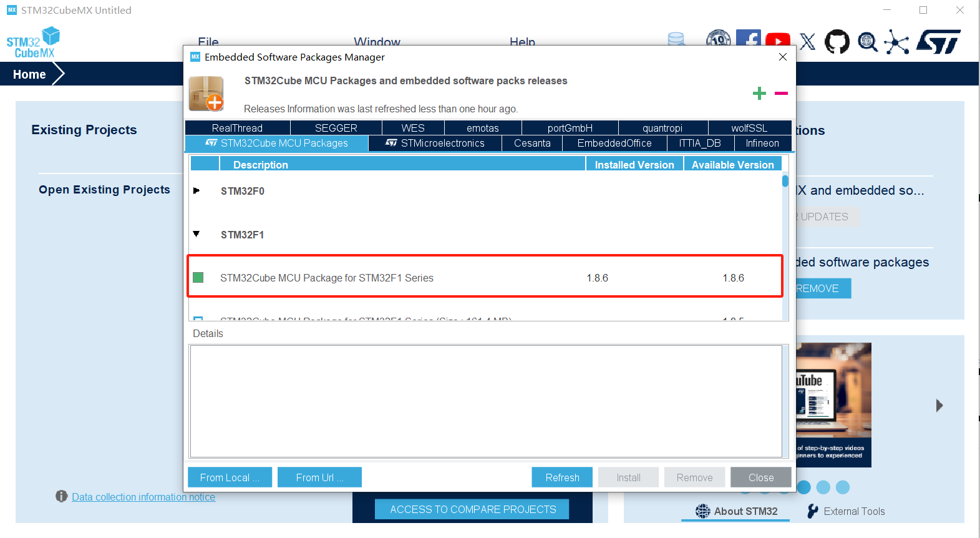Switch to the quantropi tab
This screenshot has height=538, width=980.
[x=662, y=128]
